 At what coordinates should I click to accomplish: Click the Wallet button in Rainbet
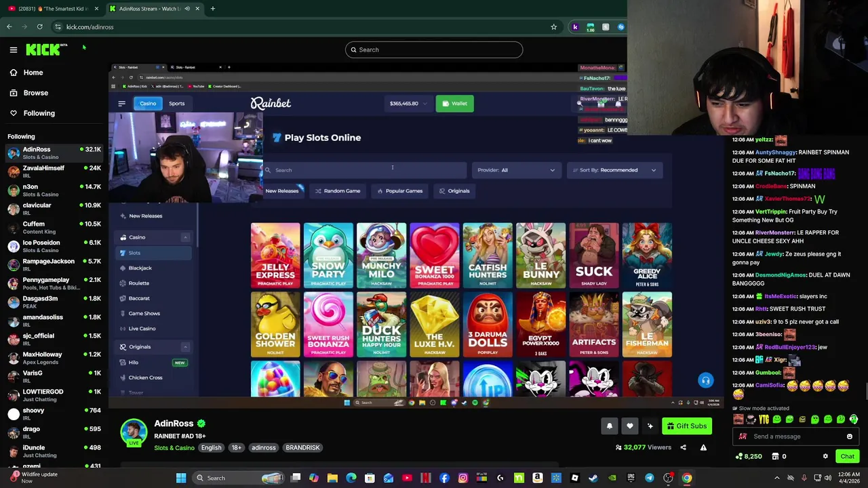(454, 104)
